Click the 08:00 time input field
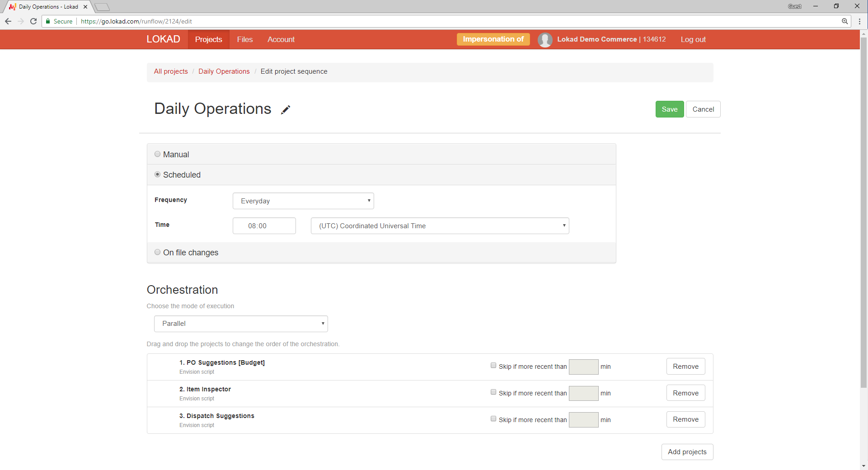The width and height of the screenshot is (868, 470). [x=264, y=226]
